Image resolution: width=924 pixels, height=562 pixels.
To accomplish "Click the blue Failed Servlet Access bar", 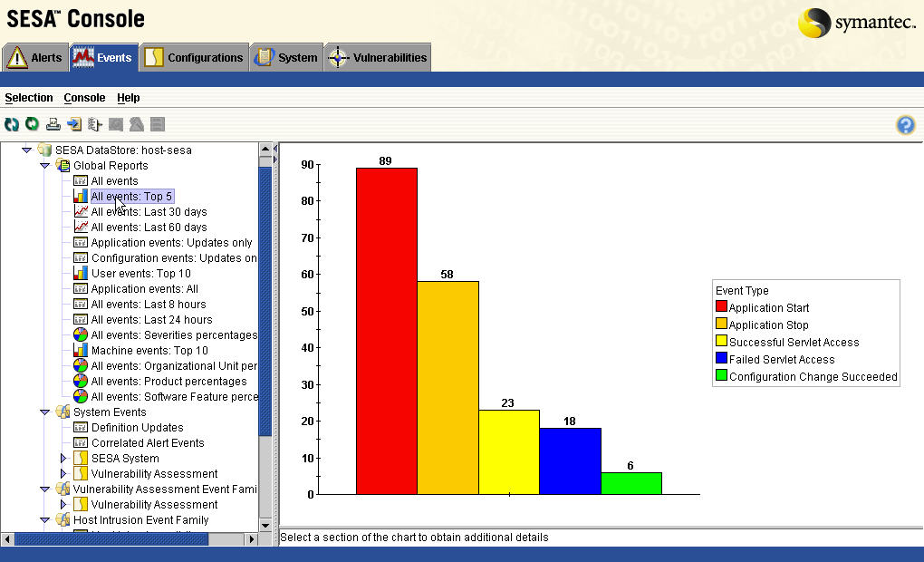I will pyautogui.click(x=570, y=461).
